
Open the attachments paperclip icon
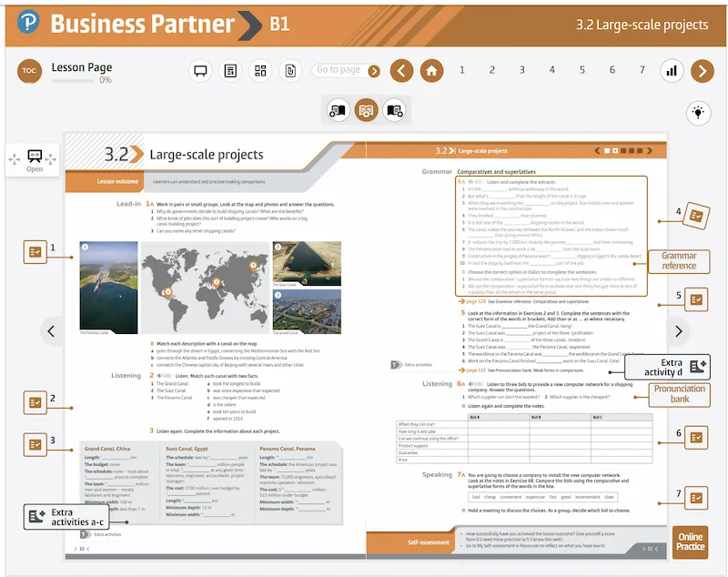[x=289, y=70]
